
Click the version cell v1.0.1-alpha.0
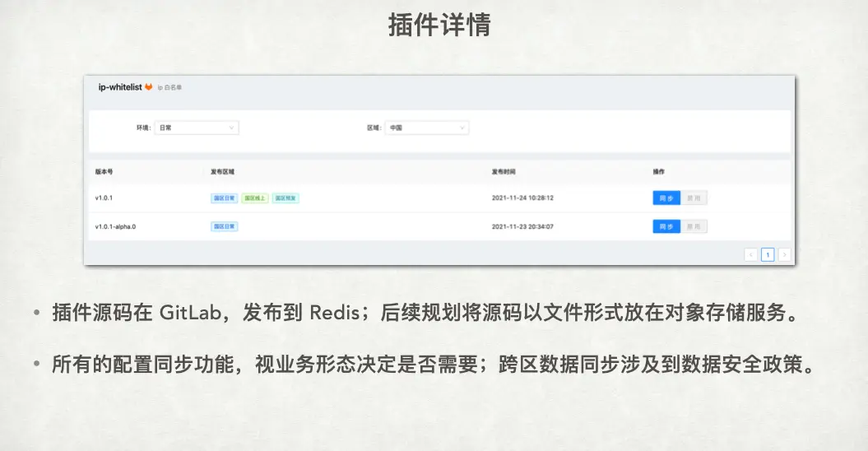pos(116,226)
